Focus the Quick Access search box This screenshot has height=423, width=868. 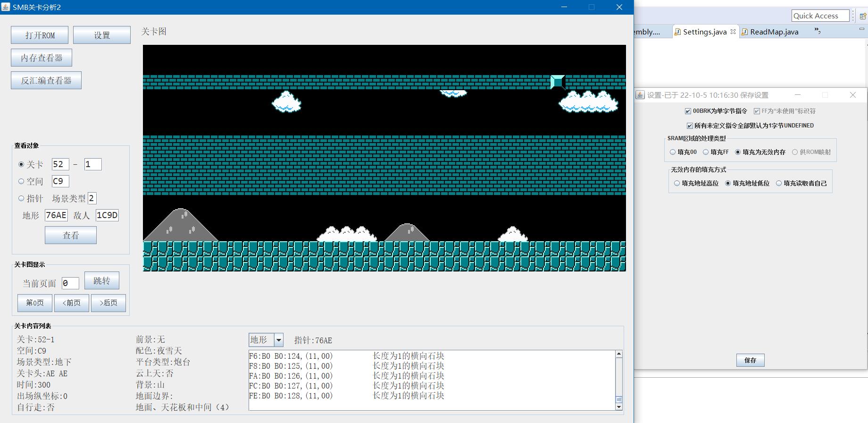pyautogui.click(x=820, y=16)
